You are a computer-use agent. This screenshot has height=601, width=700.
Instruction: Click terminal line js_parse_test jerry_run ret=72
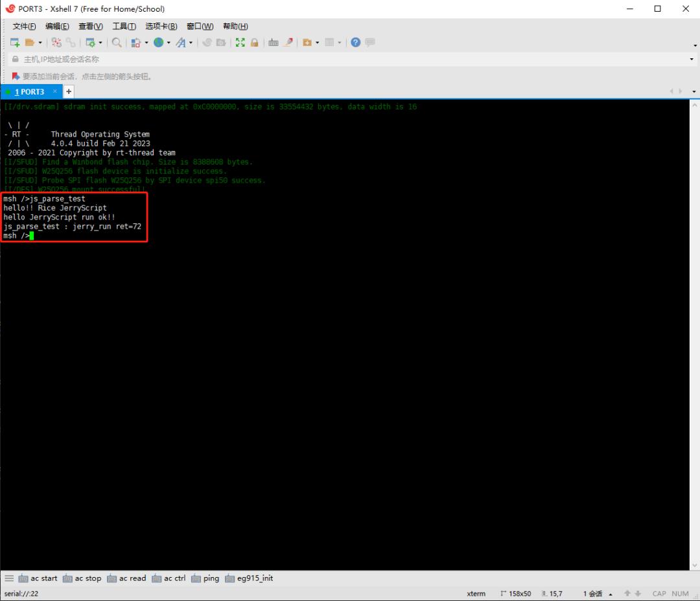pyautogui.click(x=73, y=227)
